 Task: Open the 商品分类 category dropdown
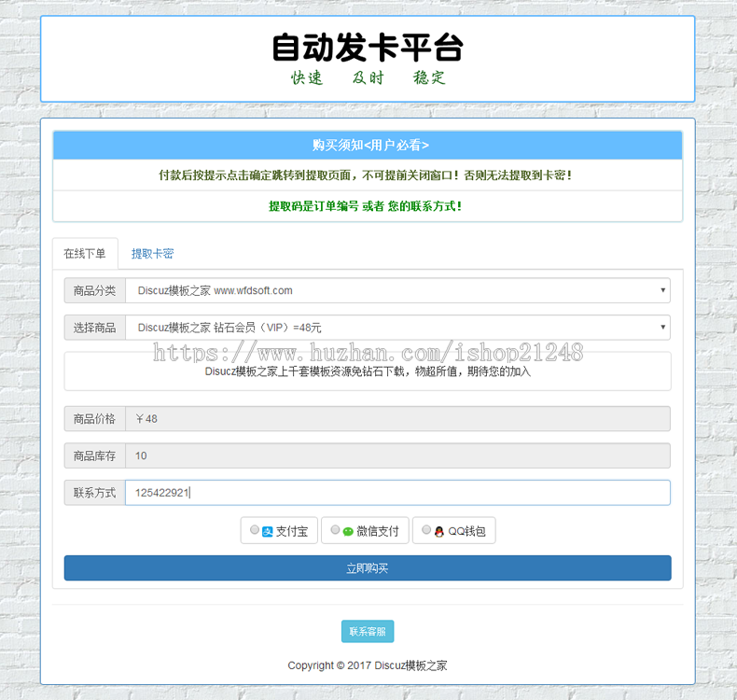pos(397,290)
